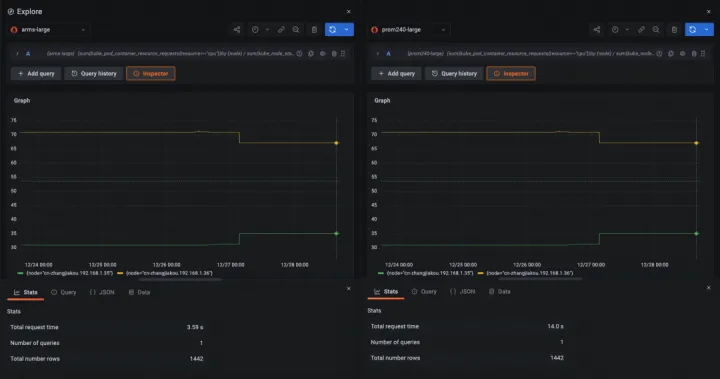The height and width of the screenshot is (379, 720).
Task: Click Add query in prom240-large pane
Action: click(396, 74)
